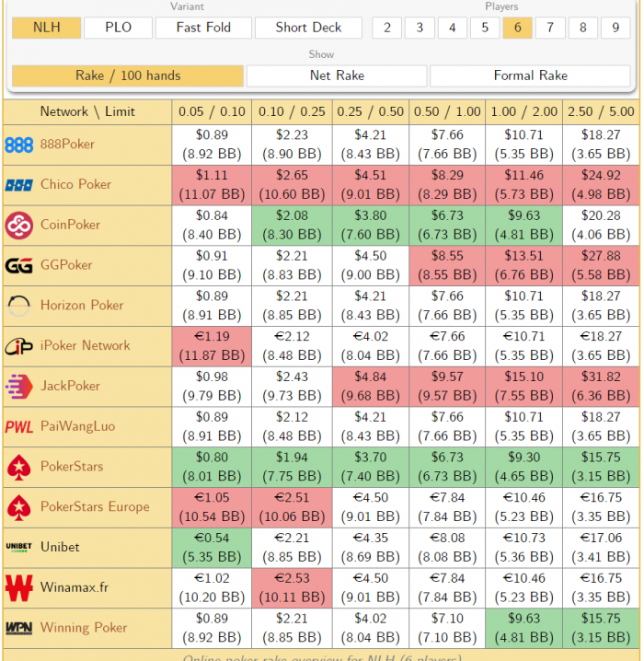Click the 2.50 / 5.00 limit header
The height and width of the screenshot is (661, 644).
pos(601,112)
